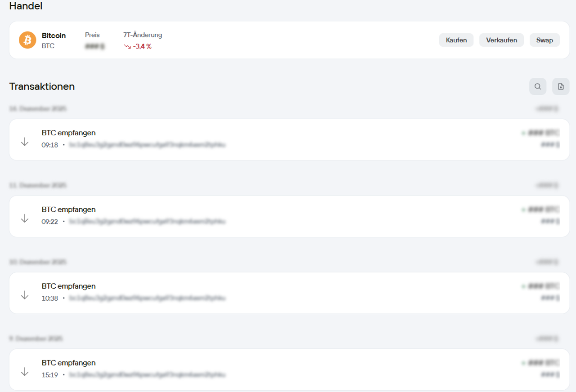
Task: Click the blurred BTC amount of the 09:22 transaction
Action: (543, 209)
